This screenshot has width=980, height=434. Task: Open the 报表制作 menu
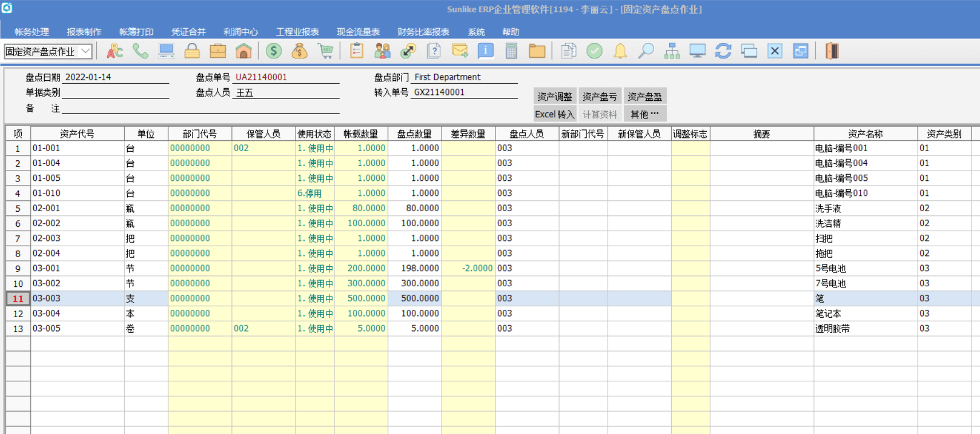84,32
